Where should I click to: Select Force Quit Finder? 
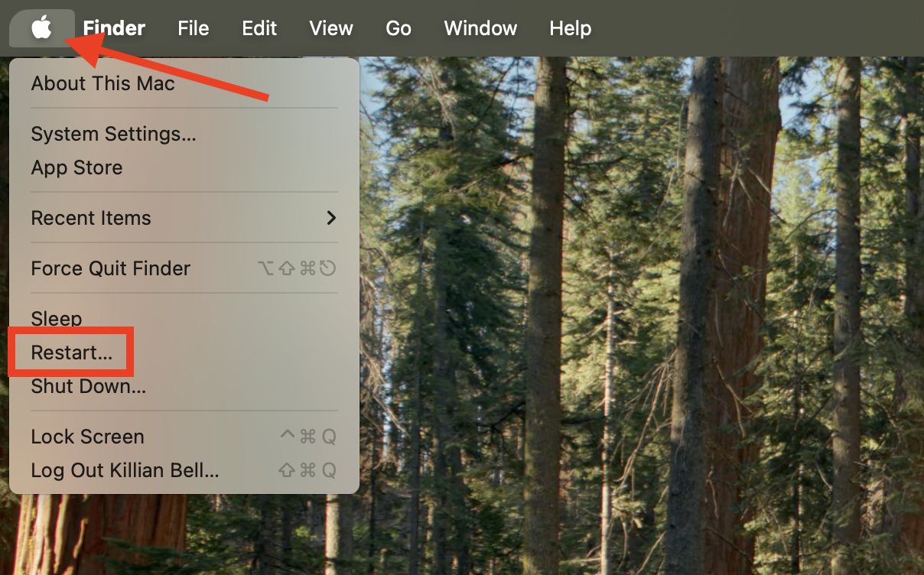110,268
